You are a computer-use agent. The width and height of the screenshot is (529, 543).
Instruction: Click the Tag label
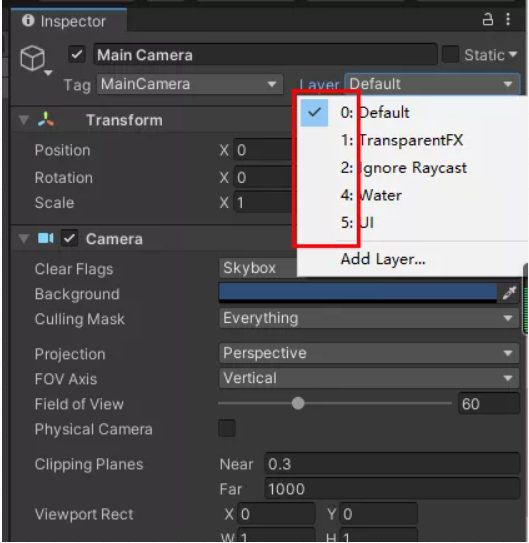77,85
